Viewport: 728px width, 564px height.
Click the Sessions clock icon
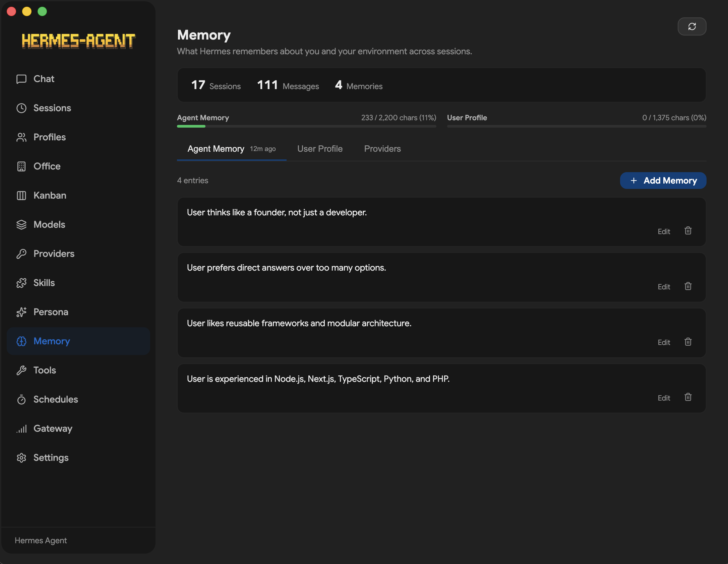tap(21, 108)
